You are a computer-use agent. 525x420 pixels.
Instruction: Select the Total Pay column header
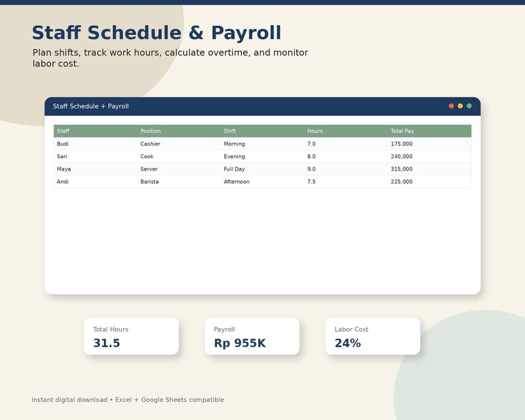pyautogui.click(x=430, y=131)
